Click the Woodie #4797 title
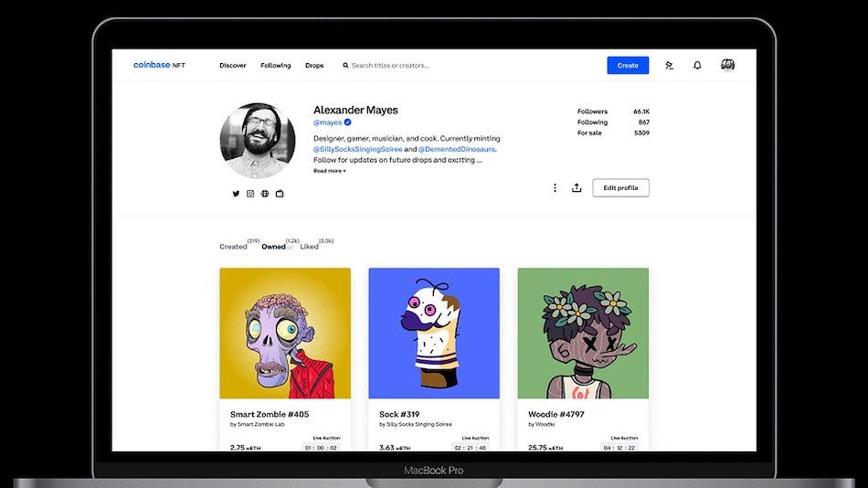Viewport: 868px width, 488px height. click(x=556, y=414)
